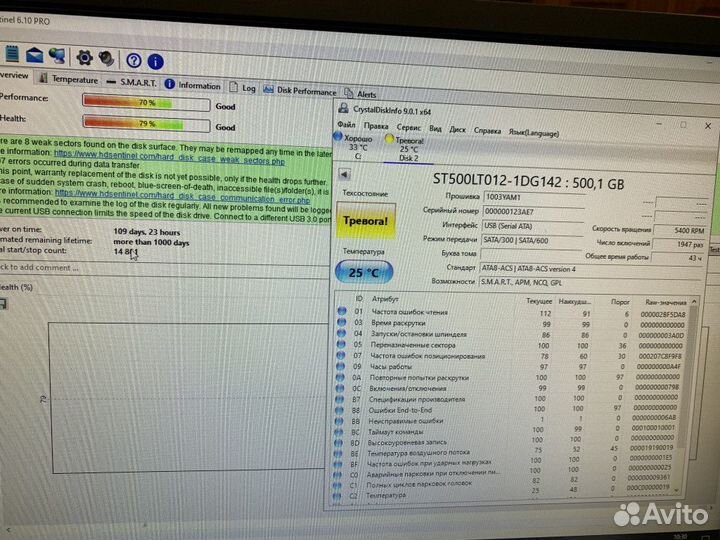Viewport: 720px width, 540px height.
Task: Click the Прошивка field 1003YAM1
Action: (534, 197)
